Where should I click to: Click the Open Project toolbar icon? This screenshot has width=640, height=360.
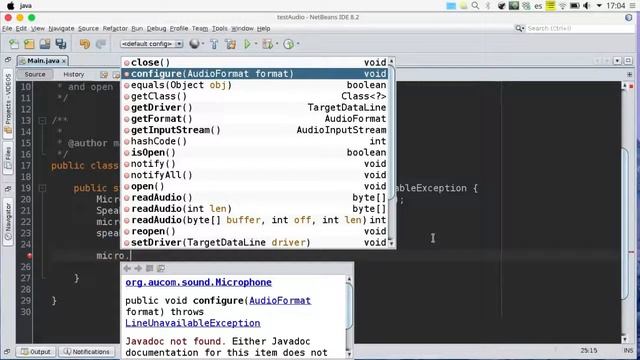[x=45, y=44]
